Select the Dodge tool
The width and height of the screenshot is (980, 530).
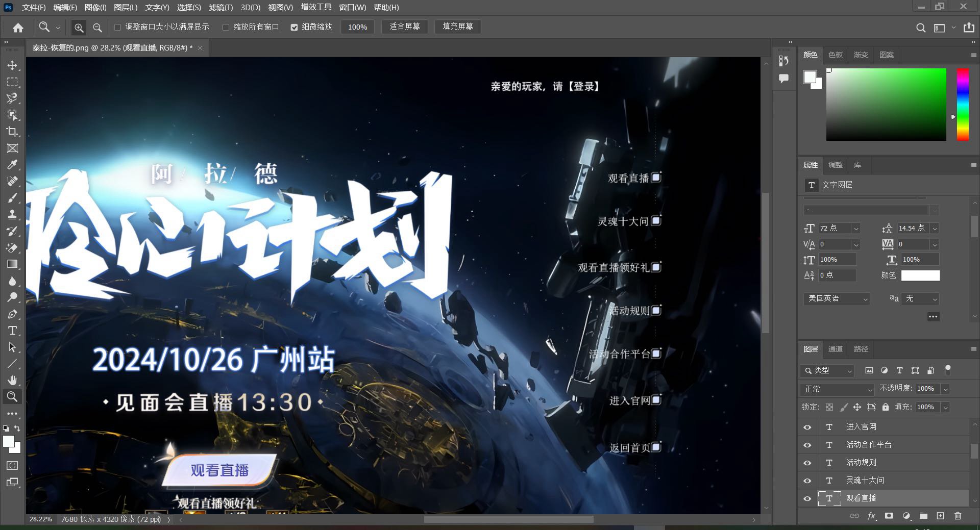[12, 297]
